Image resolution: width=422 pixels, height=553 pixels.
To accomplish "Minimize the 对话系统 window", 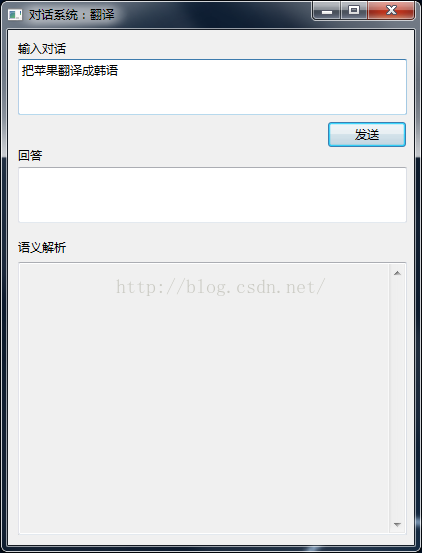I will 326,11.
